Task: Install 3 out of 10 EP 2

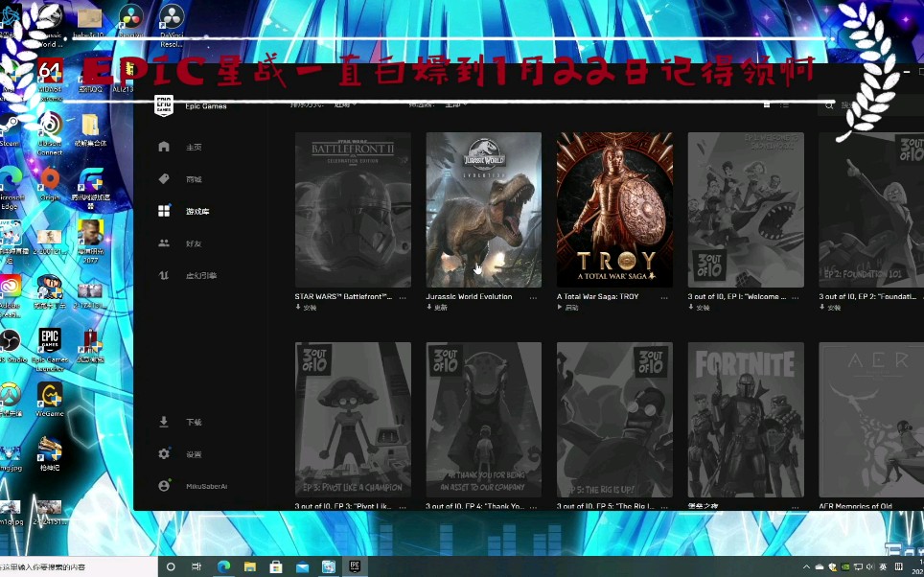Action: 830,308
